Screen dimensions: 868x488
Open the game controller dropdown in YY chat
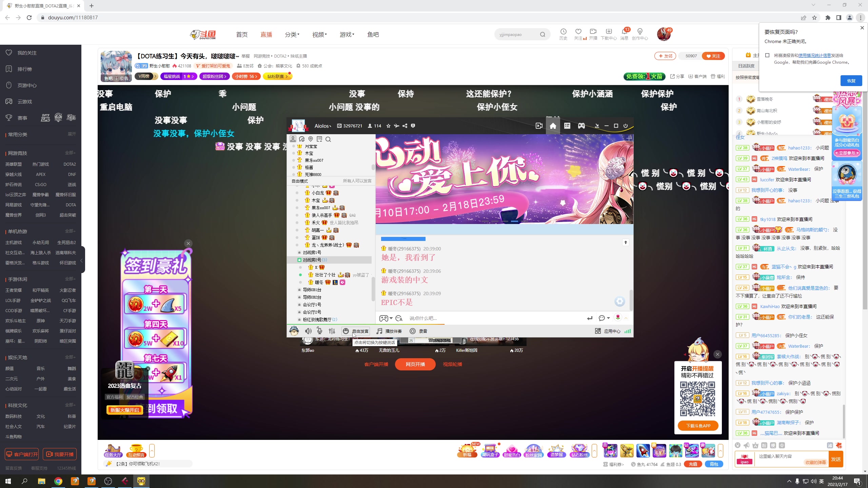[x=386, y=318]
